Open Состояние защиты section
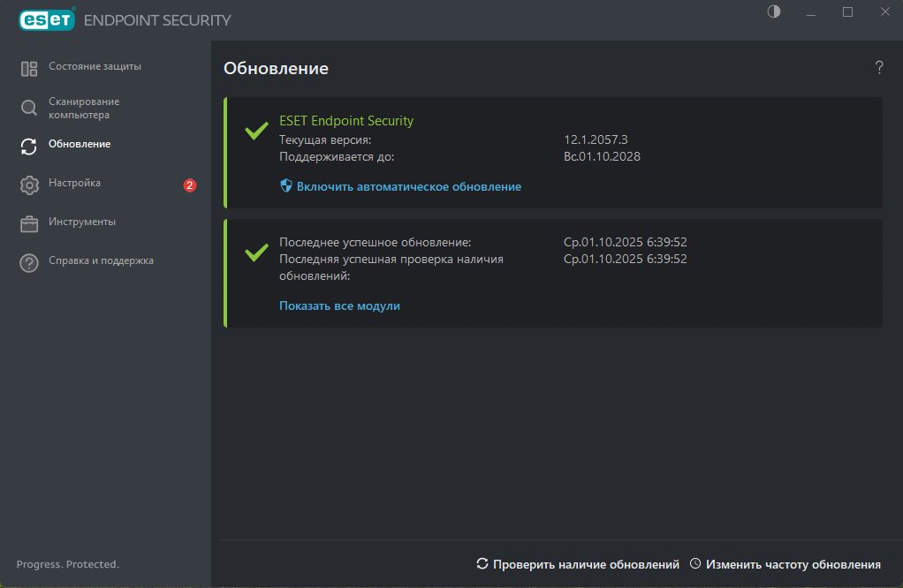The image size is (903, 588). [95, 66]
